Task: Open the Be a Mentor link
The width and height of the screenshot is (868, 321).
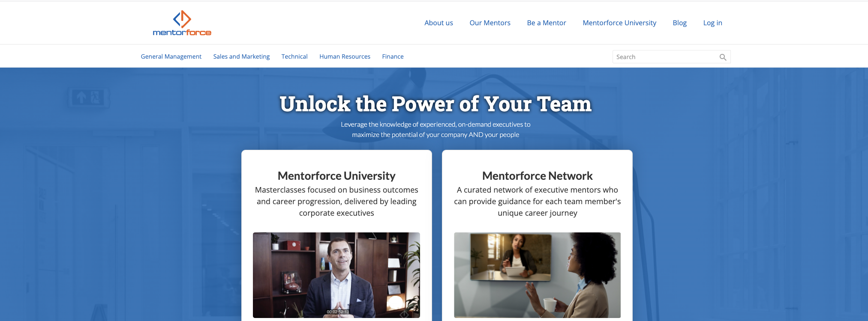Action: coord(547,23)
